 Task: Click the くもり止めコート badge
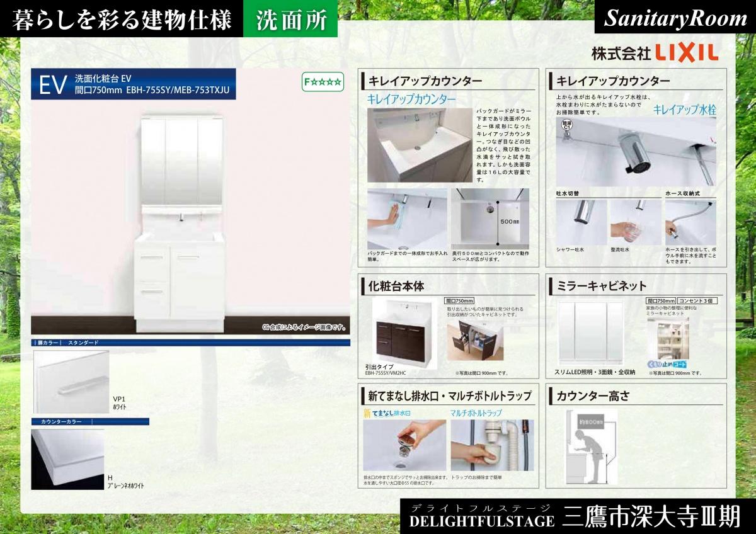(x=667, y=365)
